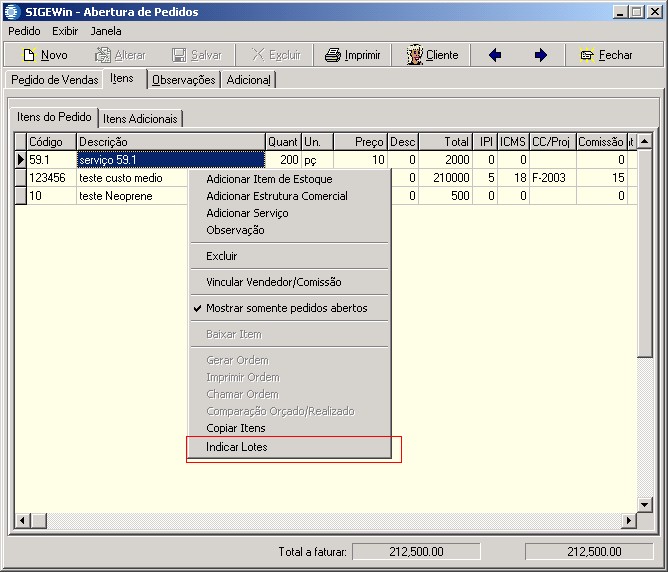Go to previous record with left arrow

point(495,55)
